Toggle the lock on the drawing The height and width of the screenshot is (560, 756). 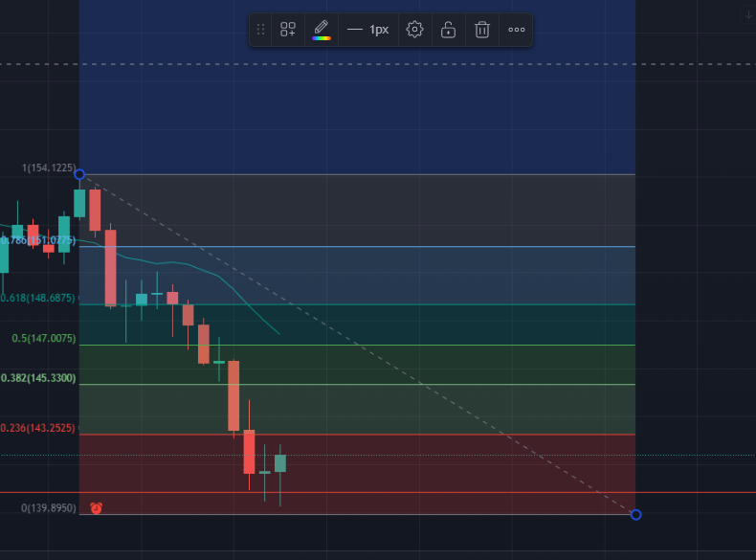[448, 30]
